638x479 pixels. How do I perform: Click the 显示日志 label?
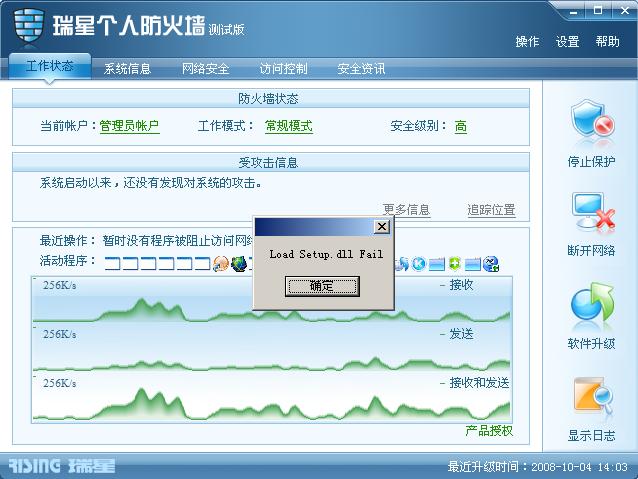(592, 435)
